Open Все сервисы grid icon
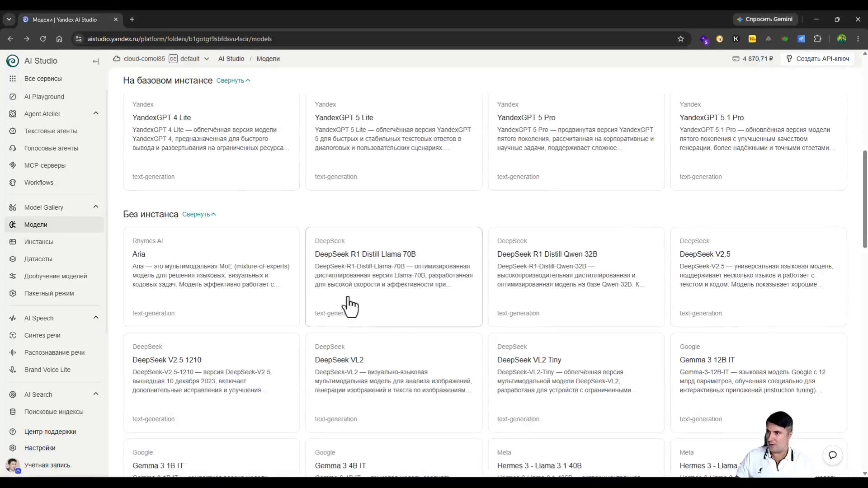 13,79
